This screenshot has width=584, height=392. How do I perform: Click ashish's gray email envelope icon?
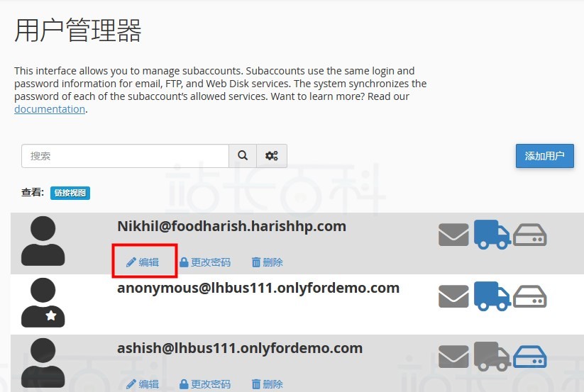(453, 357)
